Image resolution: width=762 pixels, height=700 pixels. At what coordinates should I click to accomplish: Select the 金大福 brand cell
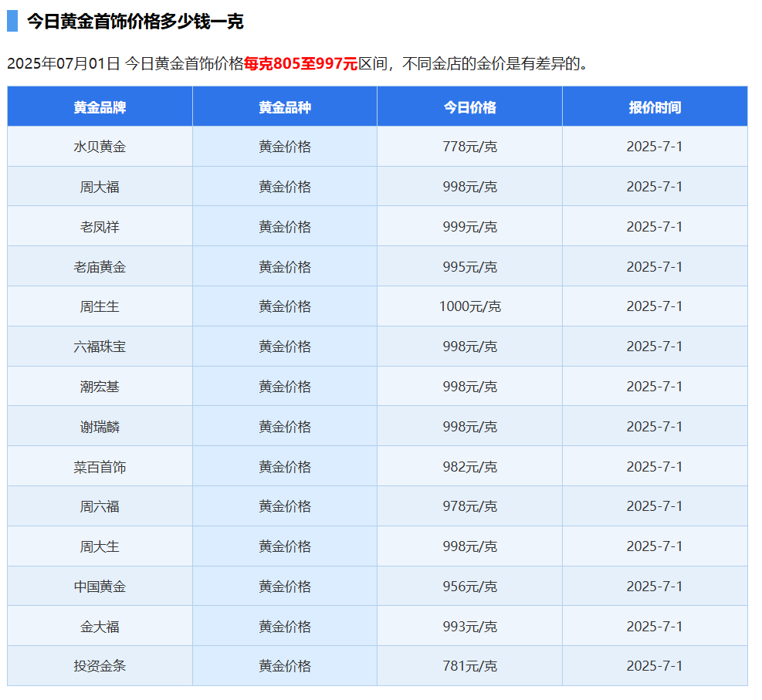pos(100,627)
